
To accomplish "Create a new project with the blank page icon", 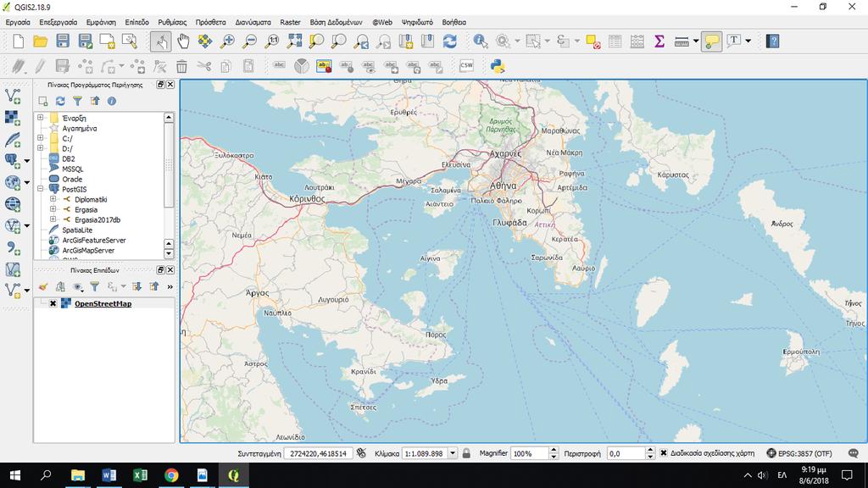I will (x=19, y=42).
